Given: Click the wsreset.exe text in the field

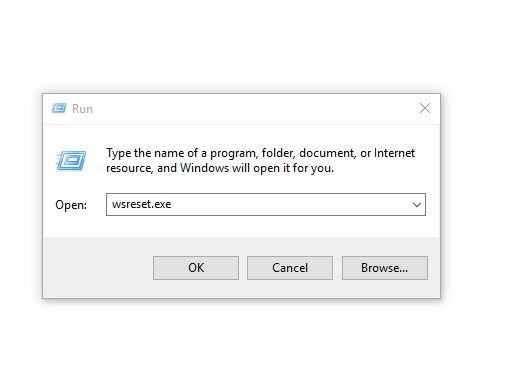Looking at the screenshot, I should point(142,204).
